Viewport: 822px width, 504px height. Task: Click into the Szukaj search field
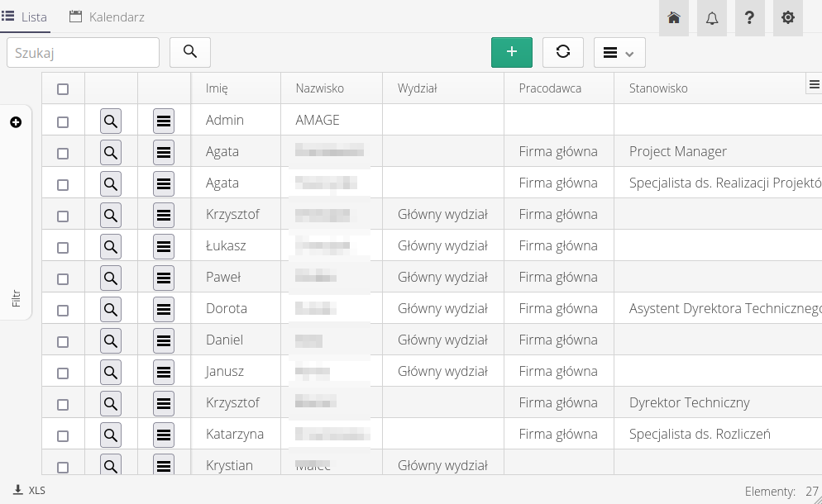click(x=83, y=52)
